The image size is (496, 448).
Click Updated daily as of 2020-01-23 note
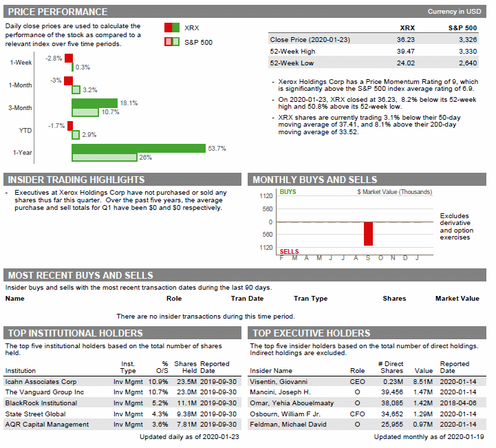[x=189, y=436]
